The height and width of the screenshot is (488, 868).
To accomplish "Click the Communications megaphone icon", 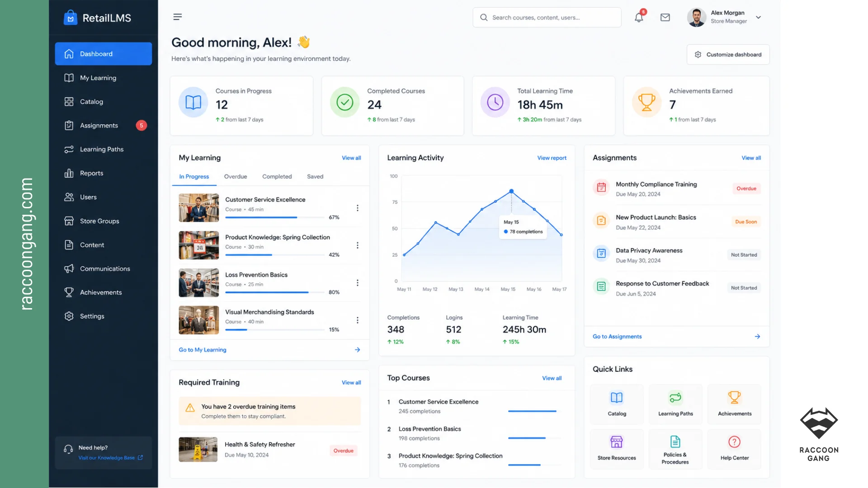I will pyautogui.click(x=69, y=269).
